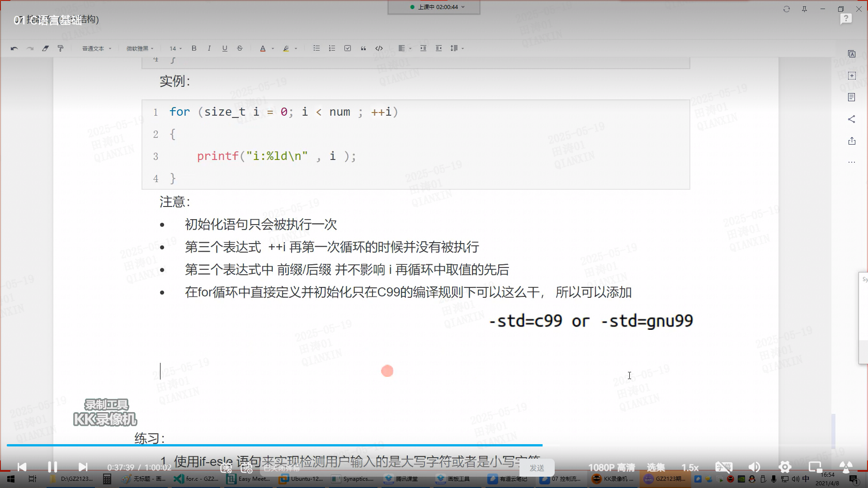Toggle subtitles button in player
Viewport: 868px width, 488px height.
coord(723,467)
